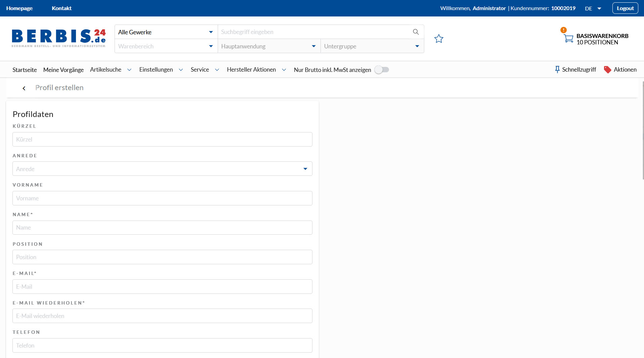Image resolution: width=644 pixels, height=358 pixels.
Task: Click the Profil erstellen heading
Action: point(59,88)
